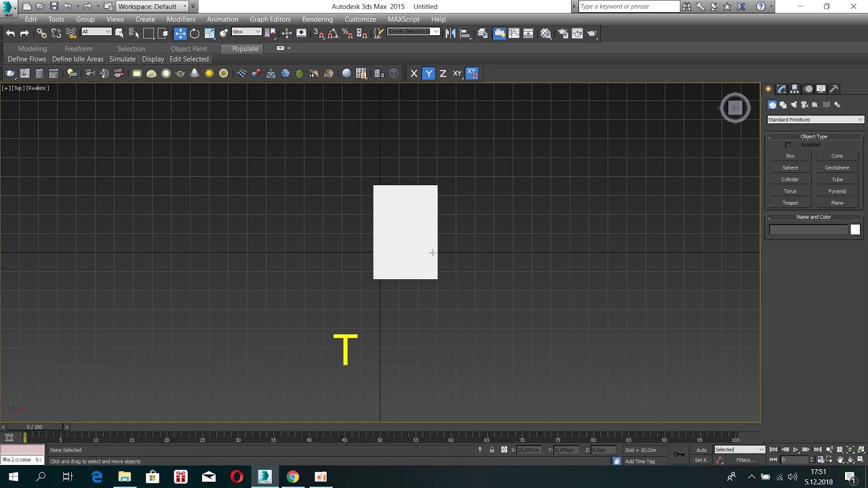This screenshot has height=488, width=868.
Task: Select the Helpers category icon
Action: tap(816, 105)
